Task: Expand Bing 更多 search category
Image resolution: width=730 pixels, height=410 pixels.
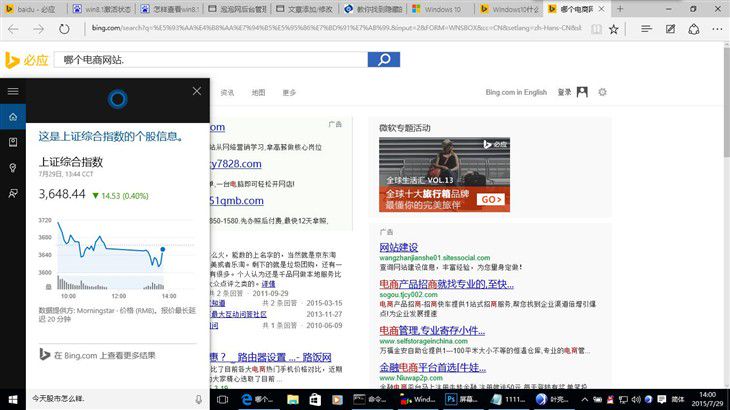Action: 289,93
